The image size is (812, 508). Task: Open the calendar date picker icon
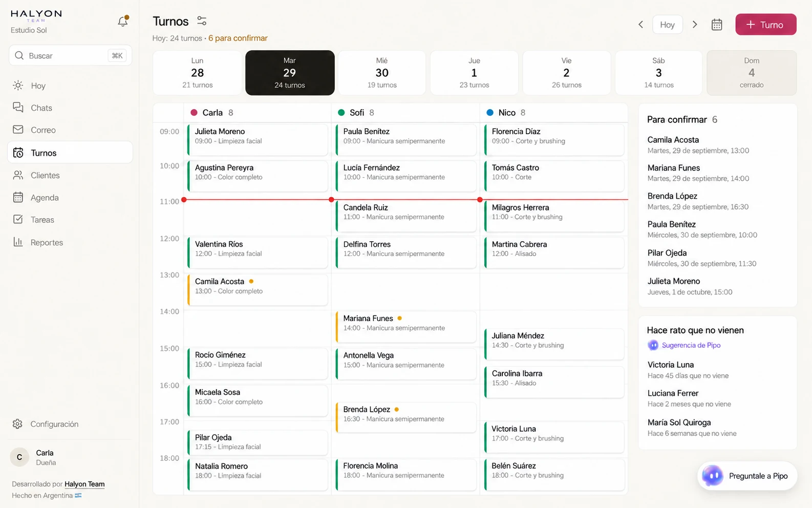(x=717, y=25)
